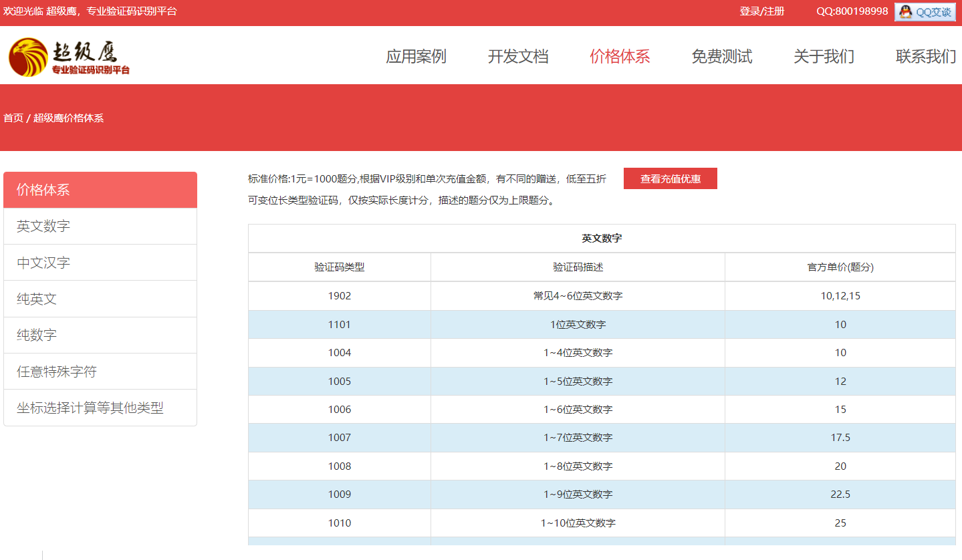Click the 1~6位英文数字 description cell
962x560 pixels.
click(578, 410)
